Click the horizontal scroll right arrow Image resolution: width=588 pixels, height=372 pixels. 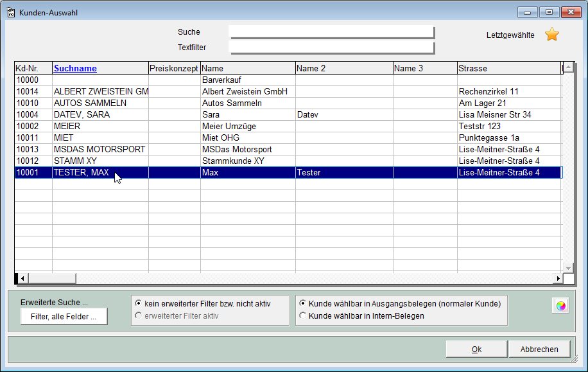point(558,278)
